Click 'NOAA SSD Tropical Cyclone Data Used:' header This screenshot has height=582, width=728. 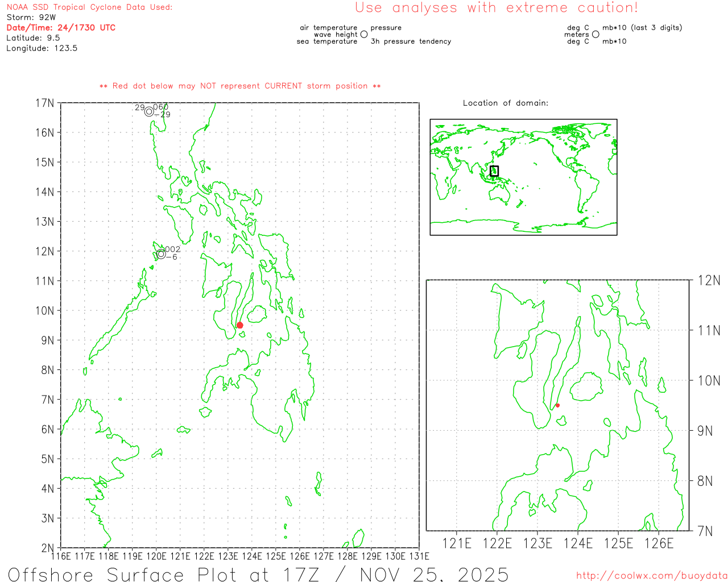pyautogui.click(x=89, y=7)
